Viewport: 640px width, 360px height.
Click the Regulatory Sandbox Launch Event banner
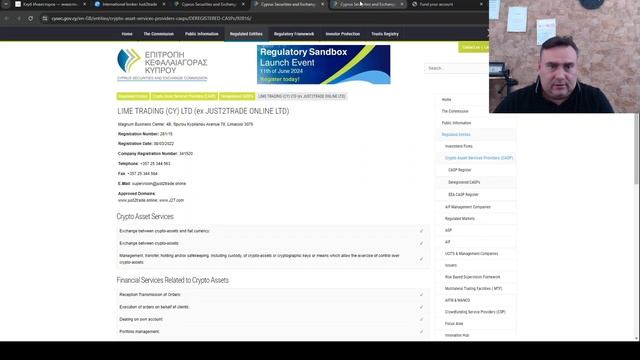click(323, 64)
